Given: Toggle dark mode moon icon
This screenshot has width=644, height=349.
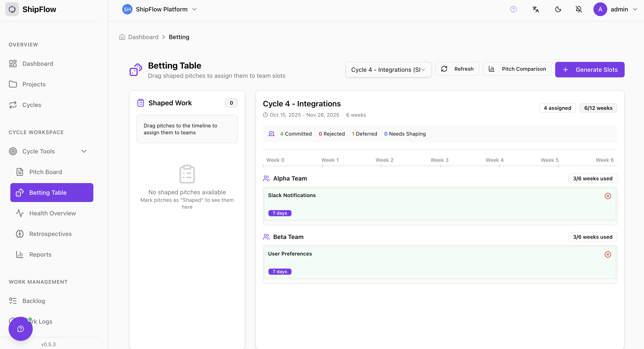Looking at the screenshot, I should (558, 9).
